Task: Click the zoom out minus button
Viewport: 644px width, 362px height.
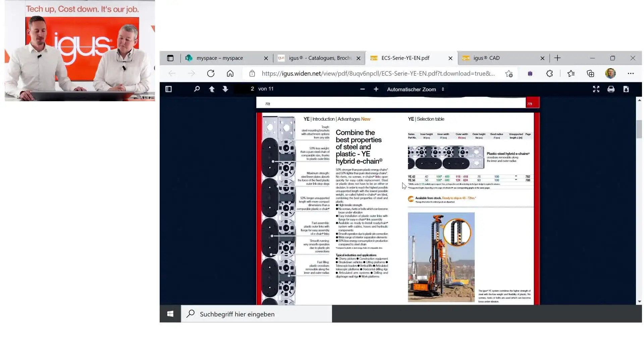Action: coord(362,89)
